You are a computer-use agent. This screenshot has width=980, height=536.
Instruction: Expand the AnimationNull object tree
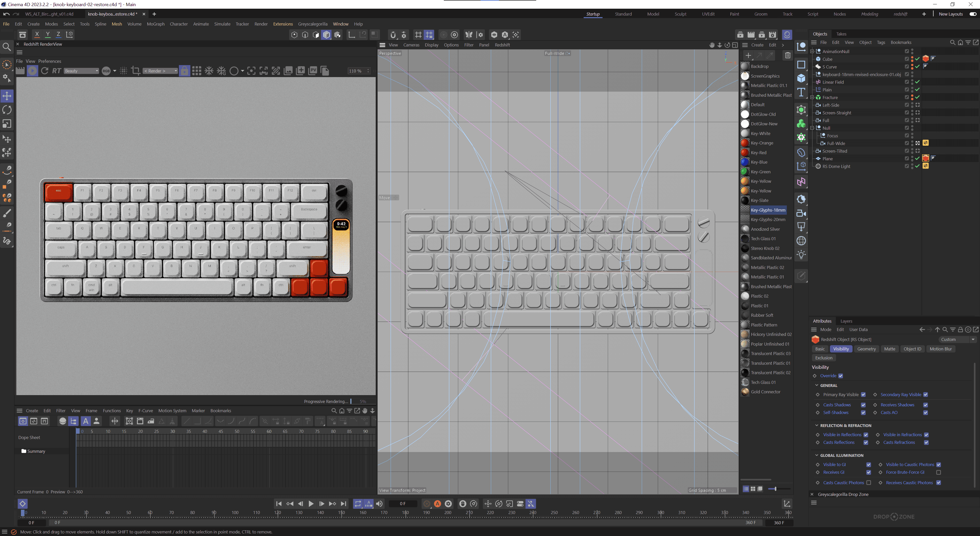(812, 51)
